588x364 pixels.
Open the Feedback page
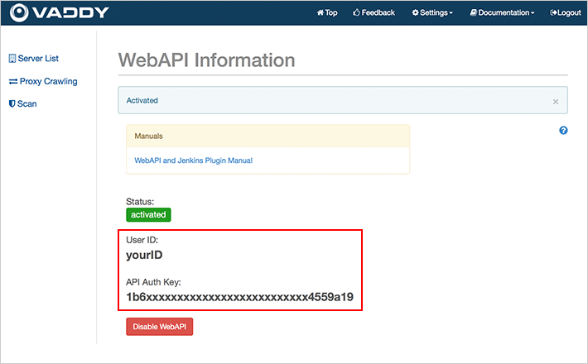tap(374, 12)
